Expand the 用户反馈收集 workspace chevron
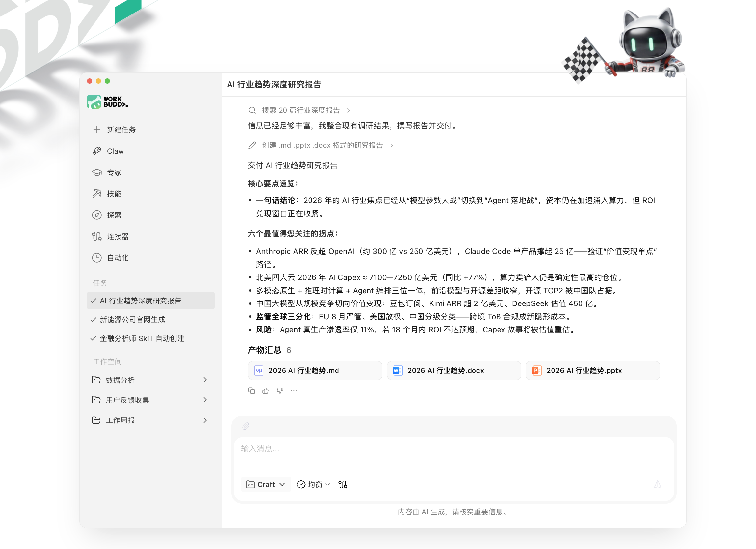This screenshot has width=756, height=549. click(205, 400)
